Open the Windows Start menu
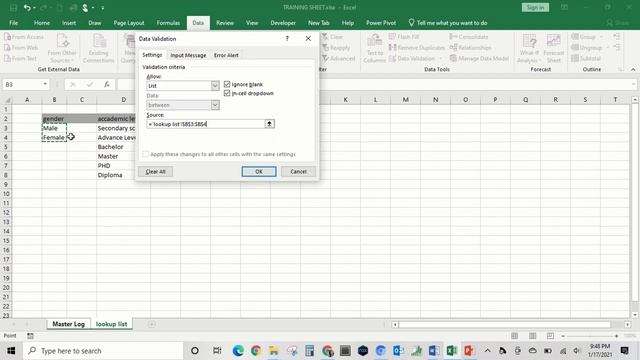This screenshot has width=640, height=360. tap(11, 351)
